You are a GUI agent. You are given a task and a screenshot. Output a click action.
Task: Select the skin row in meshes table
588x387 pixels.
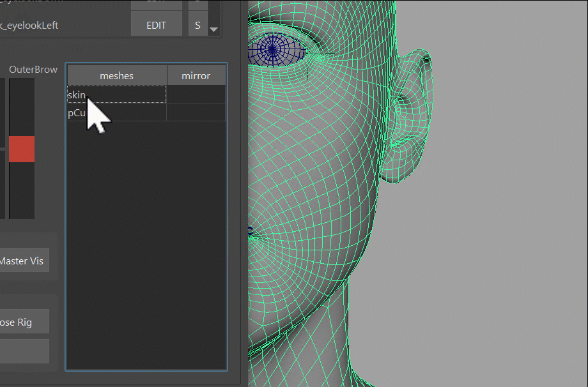pyautogui.click(x=116, y=95)
